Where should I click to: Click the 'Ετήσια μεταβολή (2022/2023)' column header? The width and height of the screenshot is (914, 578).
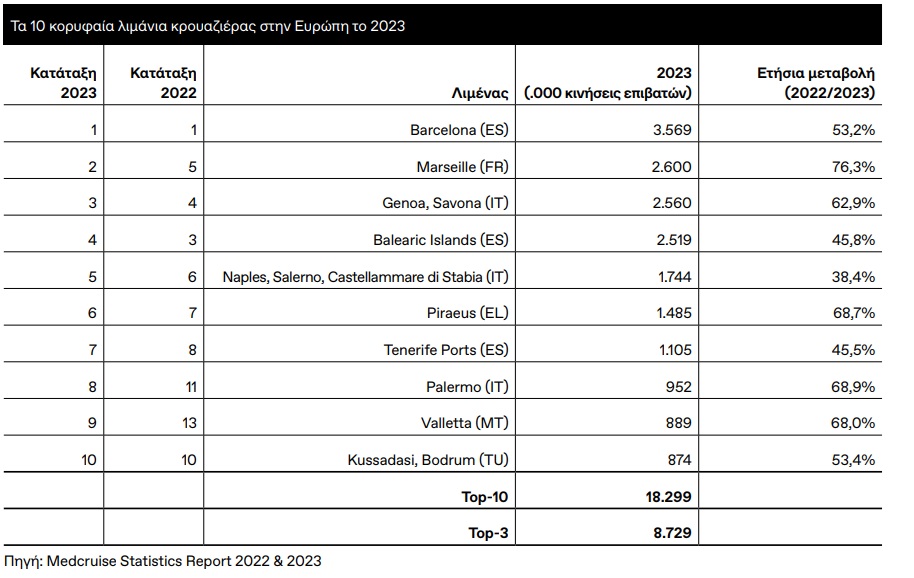pyautogui.click(x=814, y=83)
